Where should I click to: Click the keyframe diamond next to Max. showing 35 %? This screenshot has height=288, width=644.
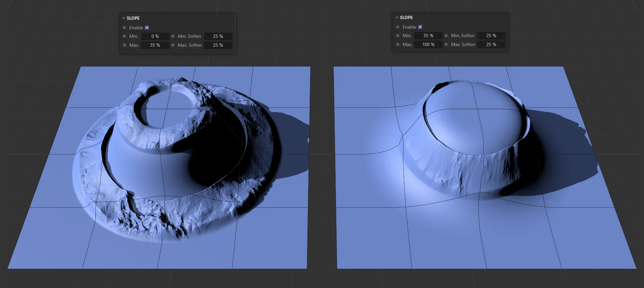[124, 45]
